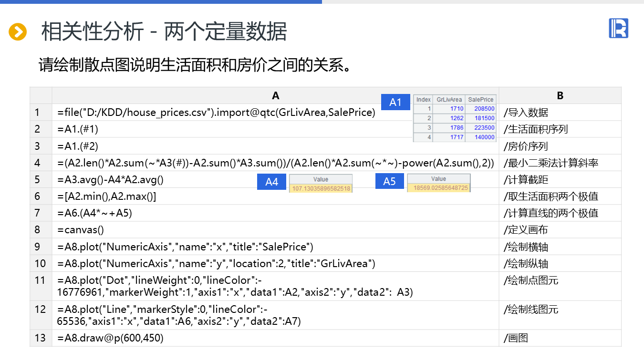Click row number 4 in the grid
This screenshot has height=362, width=644.
pyautogui.click(x=41, y=163)
